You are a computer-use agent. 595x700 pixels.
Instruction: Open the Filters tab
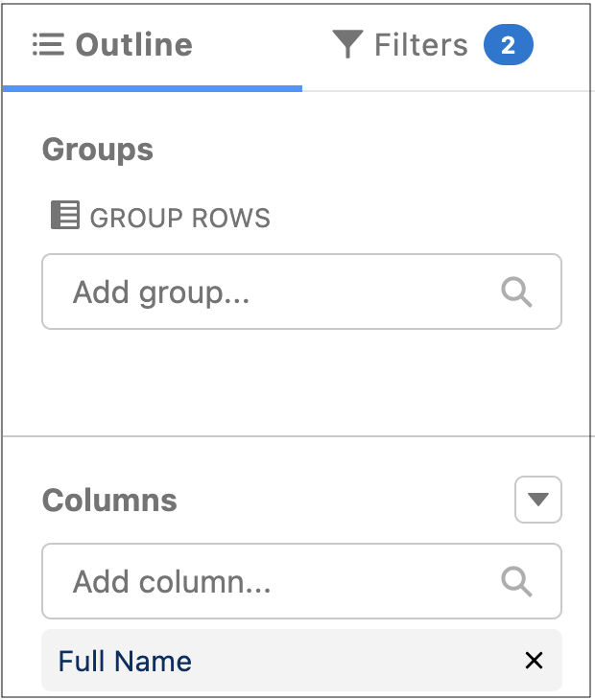coord(433,45)
